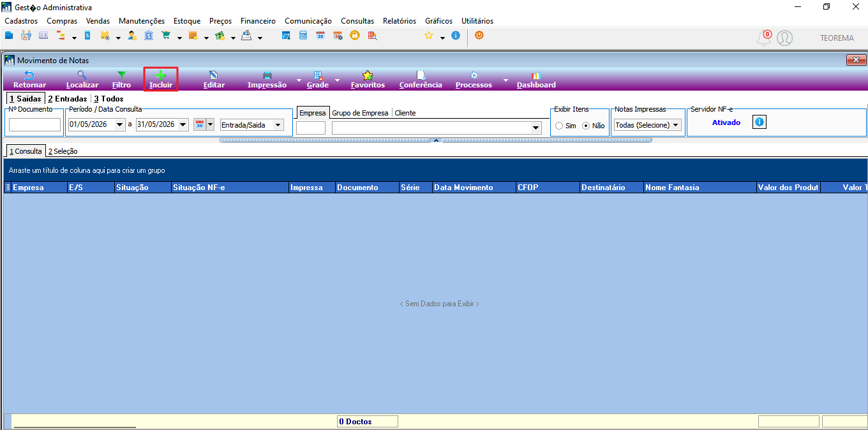Open the notifications bell icon
This screenshot has width=868, height=430.
click(x=764, y=38)
